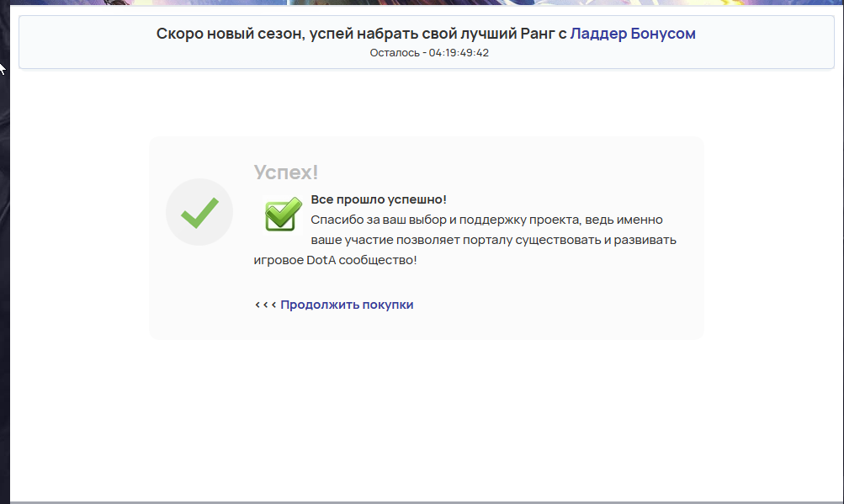The width and height of the screenshot is (844, 504).
Task: Click the small green checkbox icon
Action: 283,215
